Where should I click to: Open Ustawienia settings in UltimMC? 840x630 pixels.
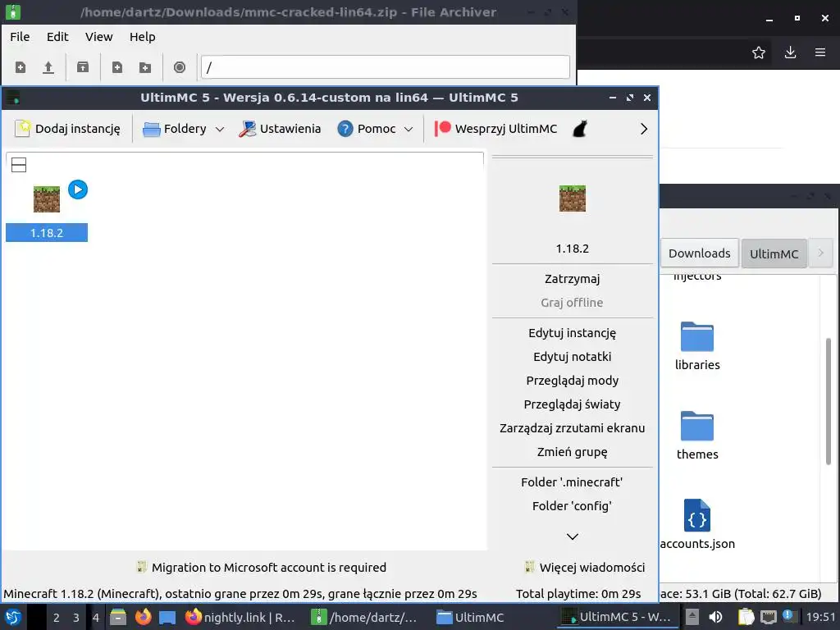(x=281, y=129)
